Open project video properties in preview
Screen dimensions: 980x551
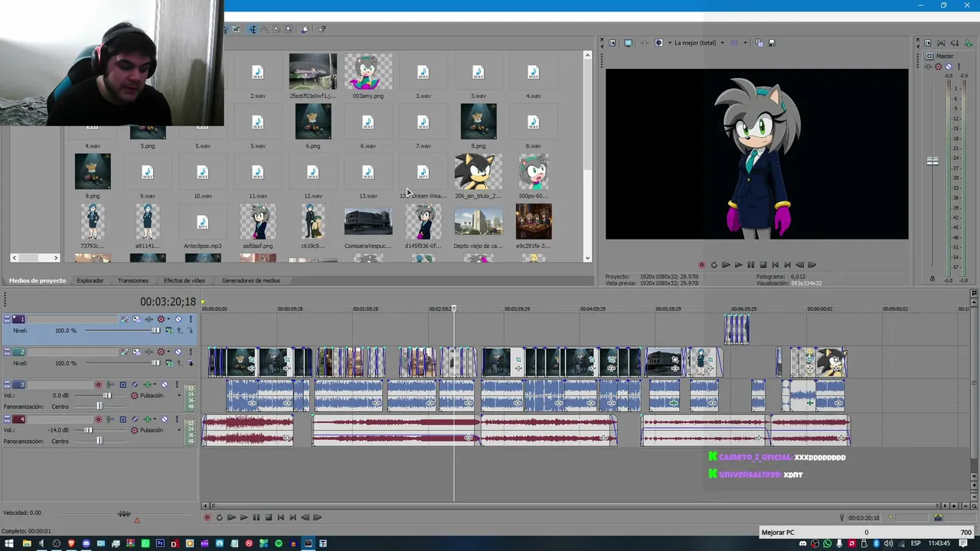tap(612, 43)
